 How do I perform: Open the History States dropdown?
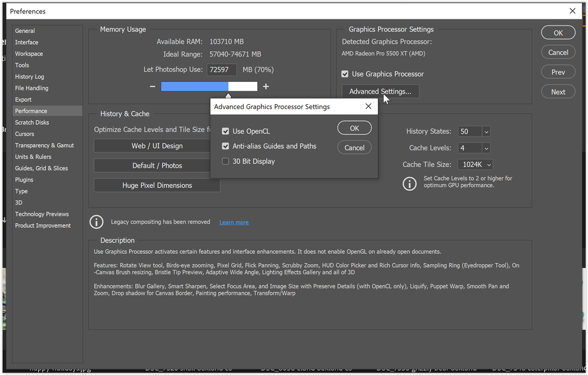coord(486,132)
